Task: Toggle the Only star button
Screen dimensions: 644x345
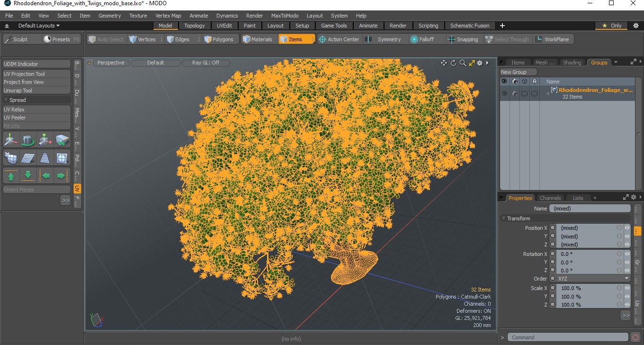Action: 612,26
